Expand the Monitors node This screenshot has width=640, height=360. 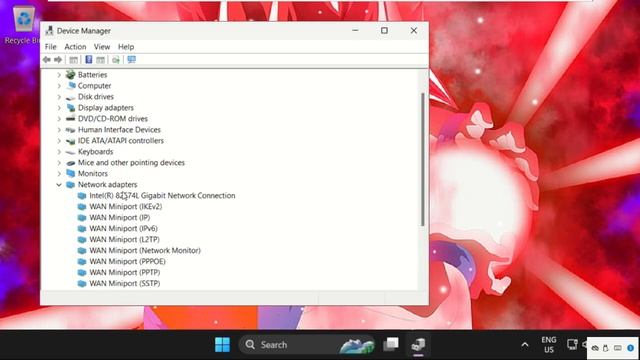pos(59,173)
